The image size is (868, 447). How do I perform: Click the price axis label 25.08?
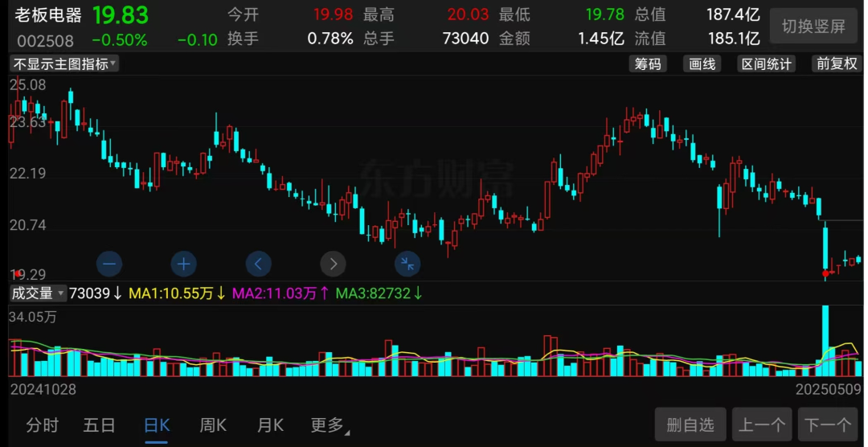(x=27, y=85)
